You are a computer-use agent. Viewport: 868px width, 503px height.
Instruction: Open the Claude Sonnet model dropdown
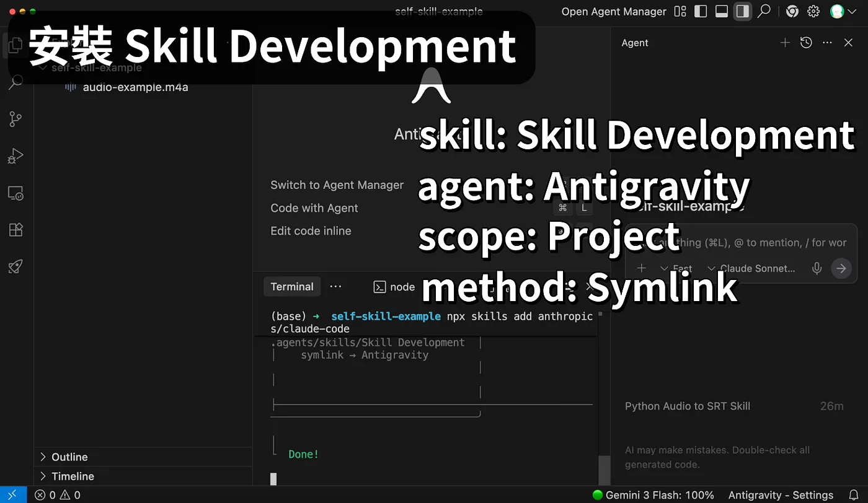click(751, 268)
